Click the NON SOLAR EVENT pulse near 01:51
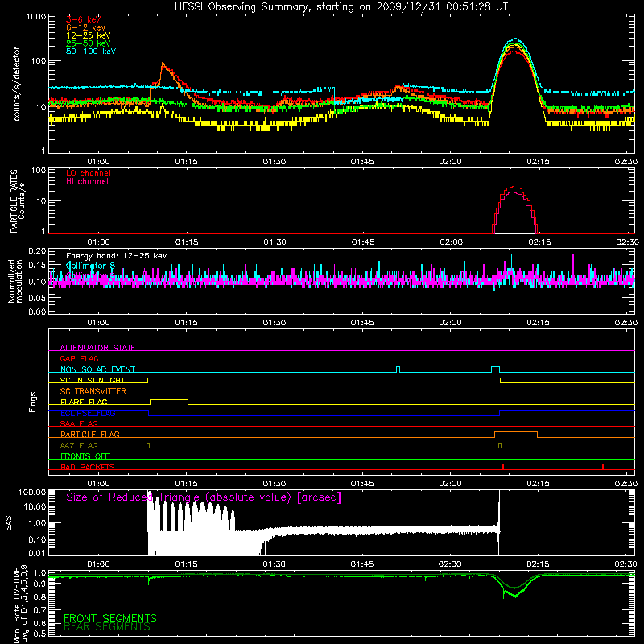644x644 pixels. point(398,369)
